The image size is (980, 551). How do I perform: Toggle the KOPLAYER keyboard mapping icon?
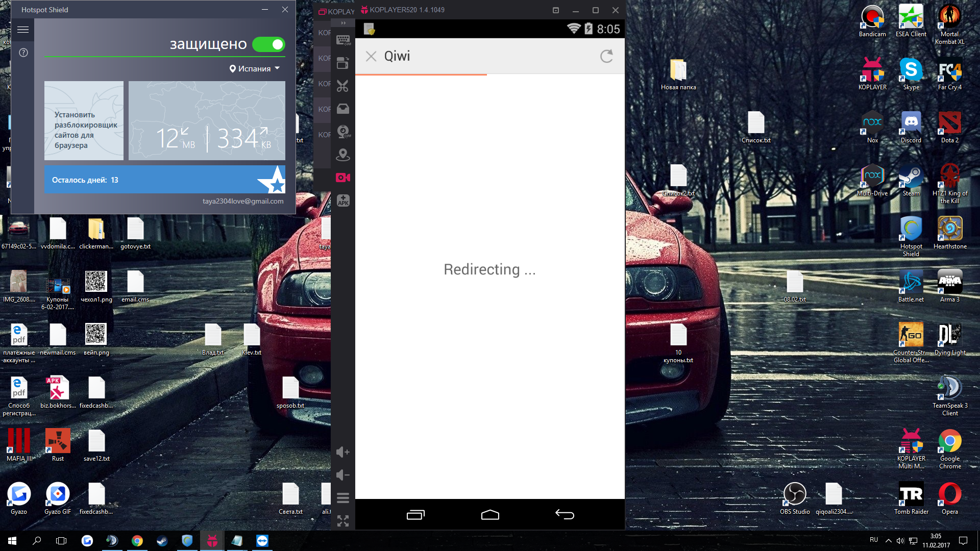(343, 40)
